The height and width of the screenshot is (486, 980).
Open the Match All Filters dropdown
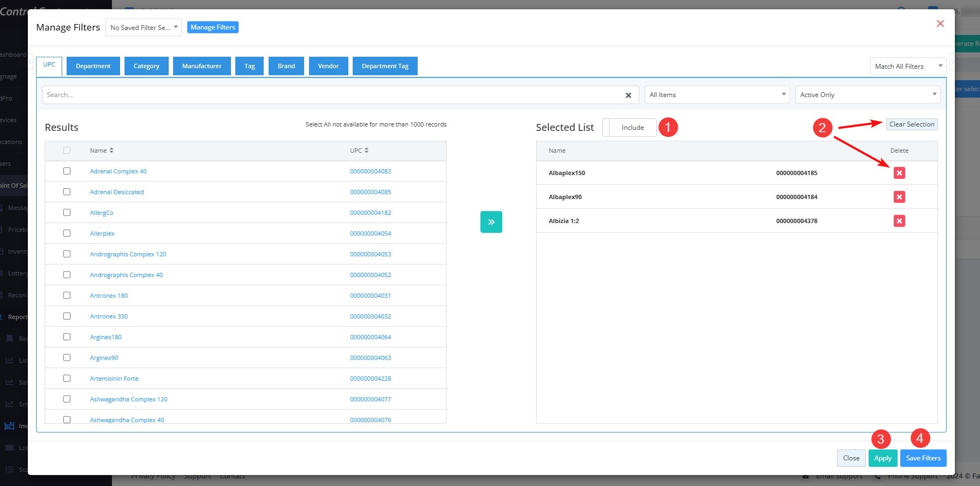pos(908,67)
